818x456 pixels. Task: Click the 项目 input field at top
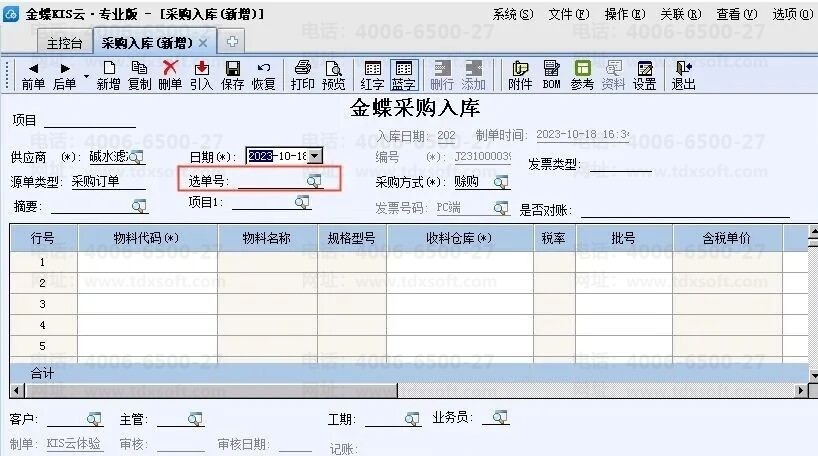[90, 121]
